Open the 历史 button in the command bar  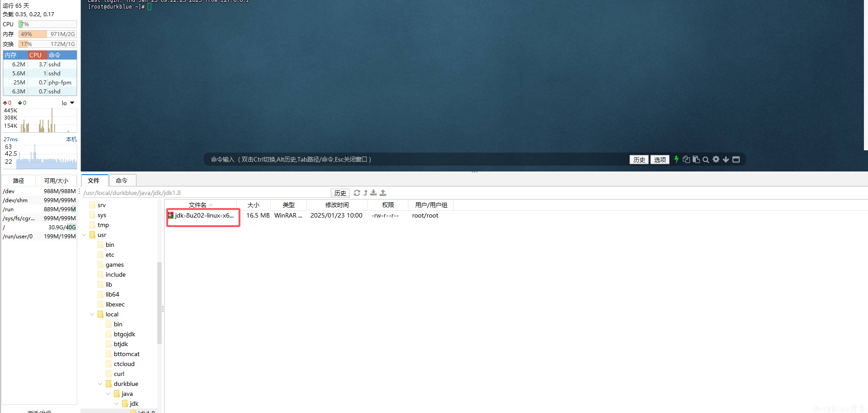(639, 159)
